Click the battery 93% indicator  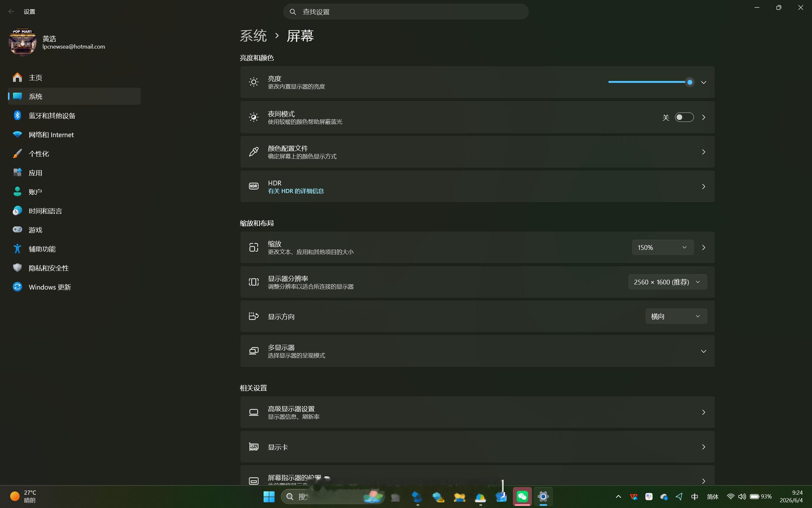tap(761, 497)
